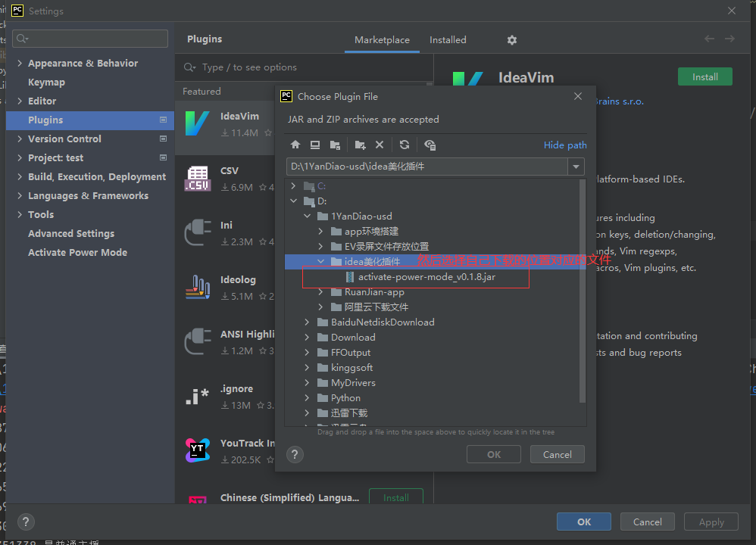The width and height of the screenshot is (756, 545).
Task: Click the ANSI Highlighter plugin icon
Action: 198,341
